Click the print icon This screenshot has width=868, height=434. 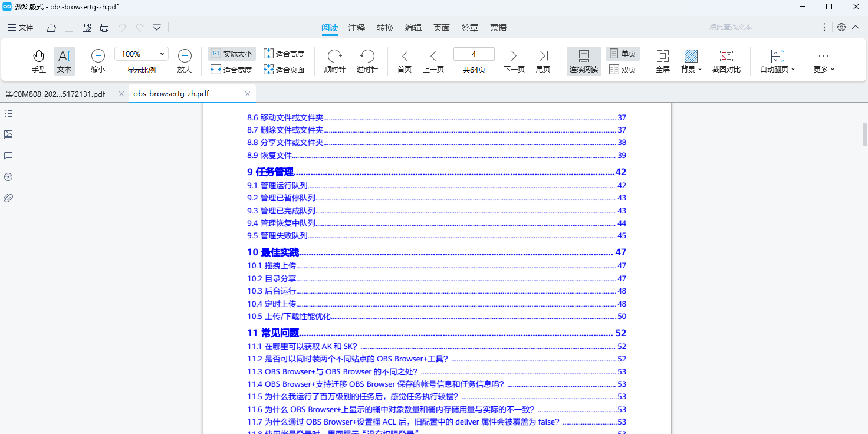point(104,28)
